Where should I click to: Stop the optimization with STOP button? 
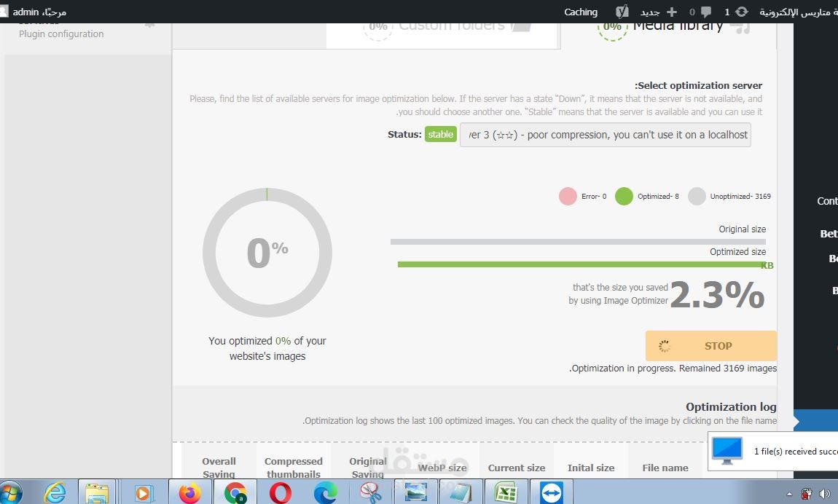point(710,346)
